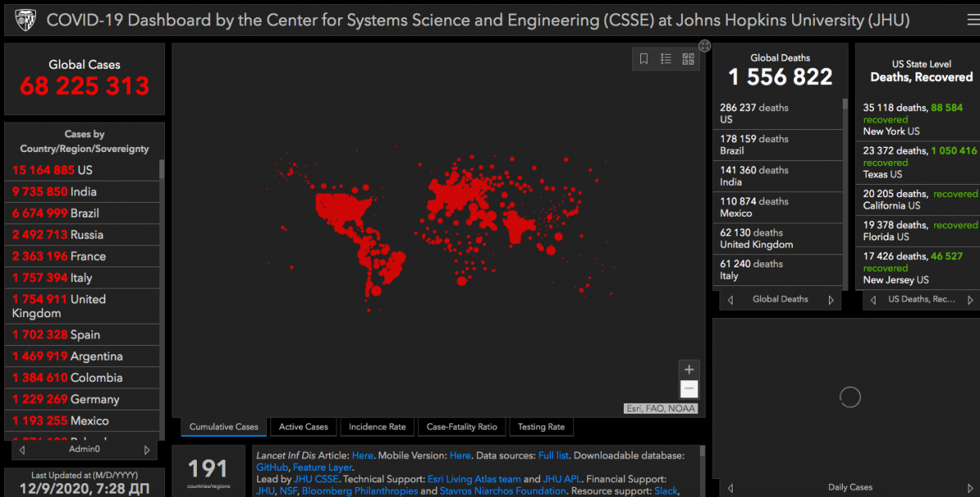Open the Testing Rate tab
Screen dimensions: 980x497
(541, 427)
